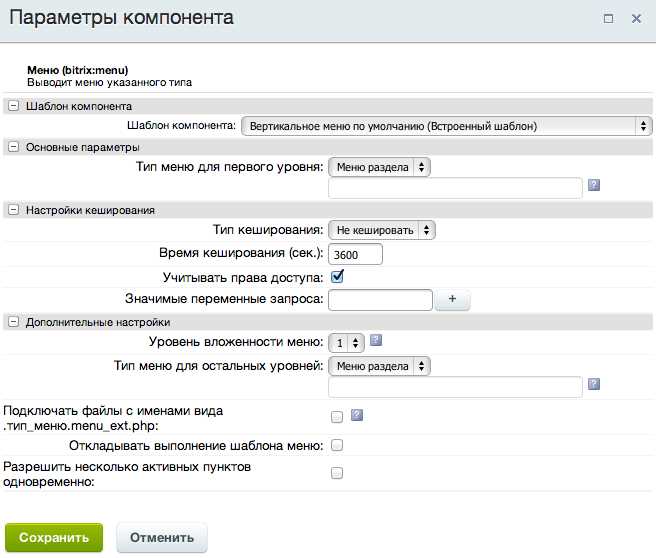Click text field under other-levels menu type
This screenshot has height=558, width=656.
tap(455, 387)
